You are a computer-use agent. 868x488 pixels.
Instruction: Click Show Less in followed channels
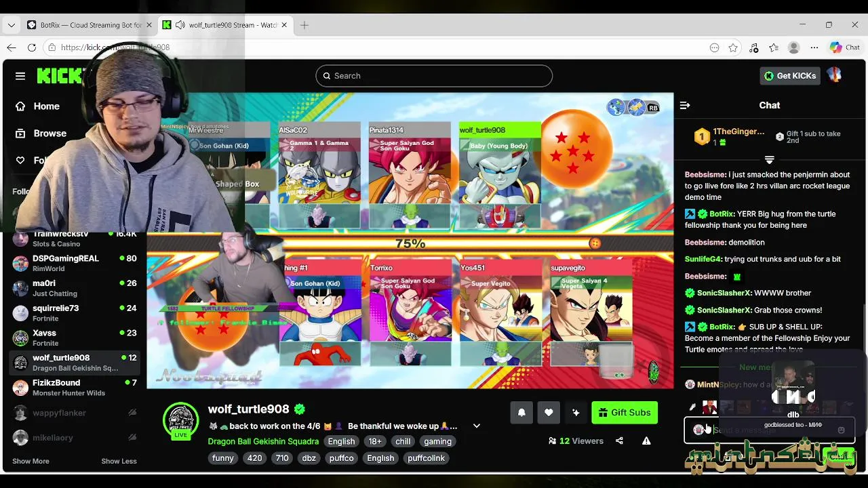pyautogui.click(x=119, y=461)
